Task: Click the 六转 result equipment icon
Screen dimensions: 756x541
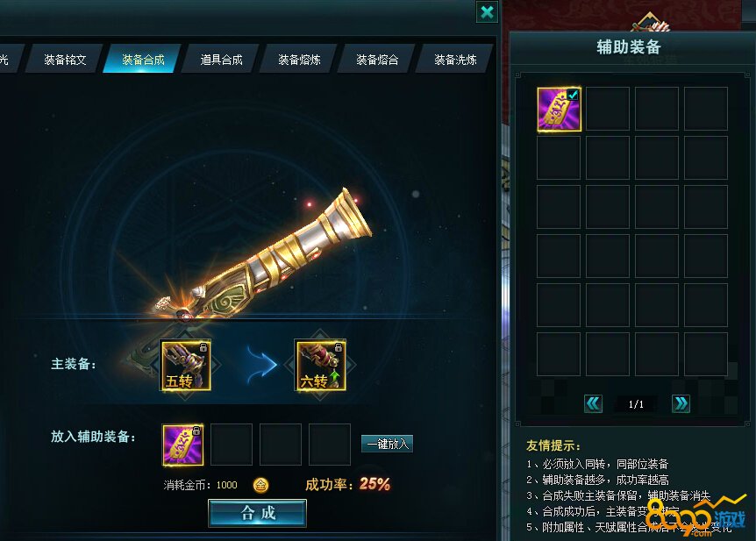Action: pyautogui.click(x=321, y=365)
